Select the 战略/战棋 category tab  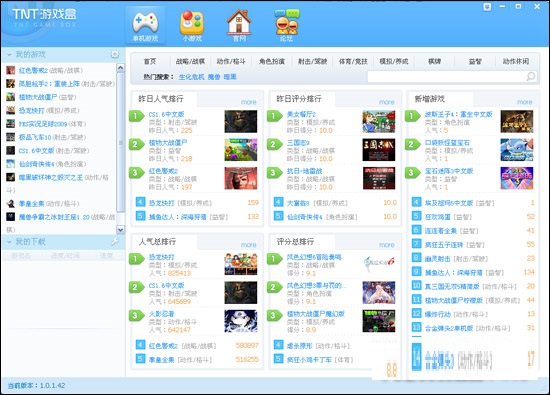coord(190,61)
